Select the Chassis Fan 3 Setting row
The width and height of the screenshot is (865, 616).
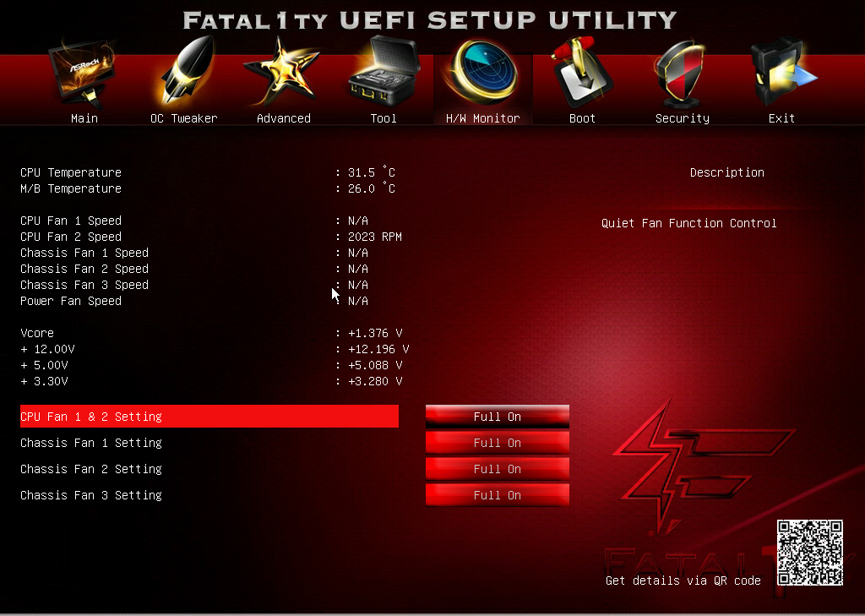(209, 495)
